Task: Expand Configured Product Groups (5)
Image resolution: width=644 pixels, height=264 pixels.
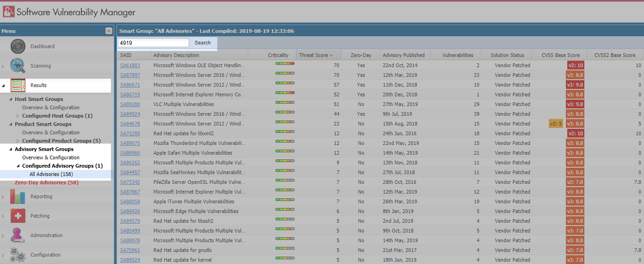Action: (x=18, y=141)
